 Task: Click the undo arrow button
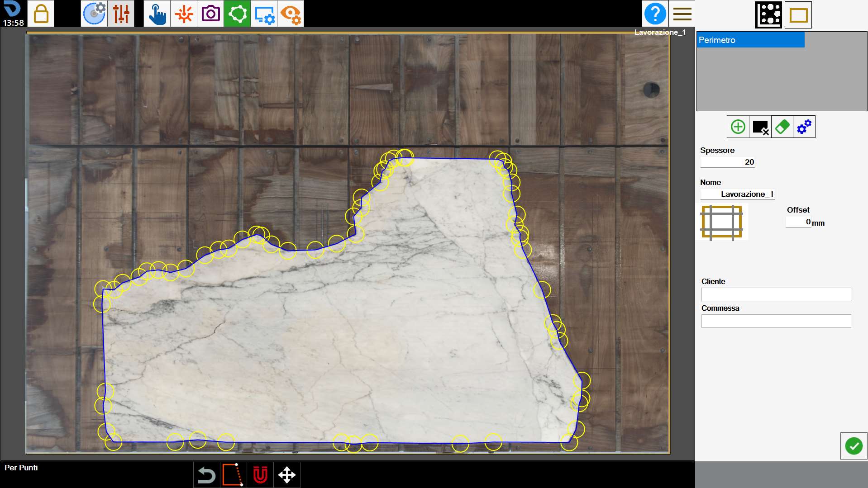[206, 475]
